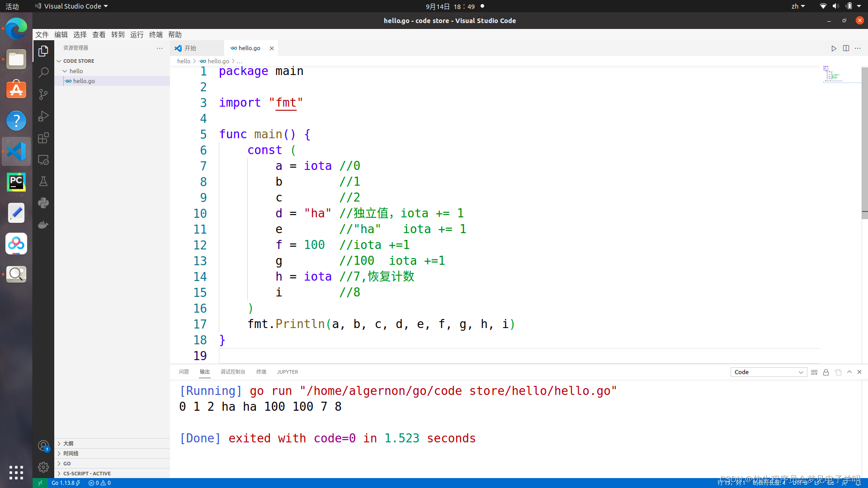Open the Code output channel dropdown

tap(769, 372)
